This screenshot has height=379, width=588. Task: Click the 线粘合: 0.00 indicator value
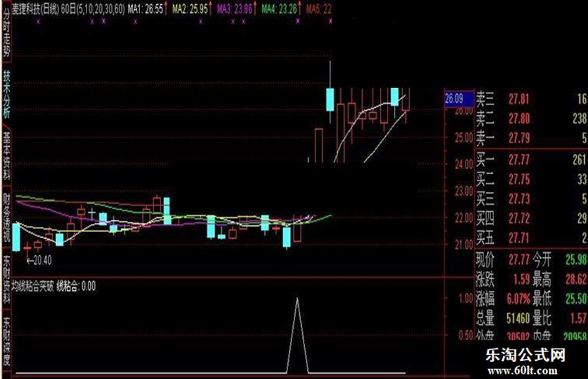(x=77, y=287)
